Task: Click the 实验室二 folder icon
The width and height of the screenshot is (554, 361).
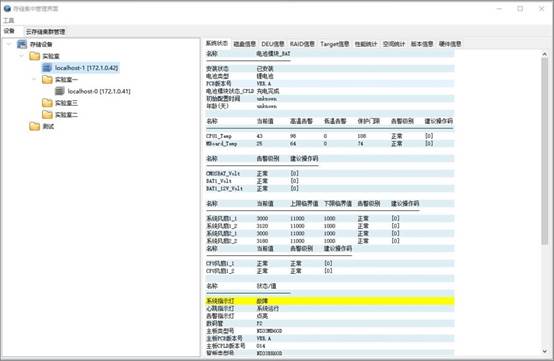Action: (47, 114)
